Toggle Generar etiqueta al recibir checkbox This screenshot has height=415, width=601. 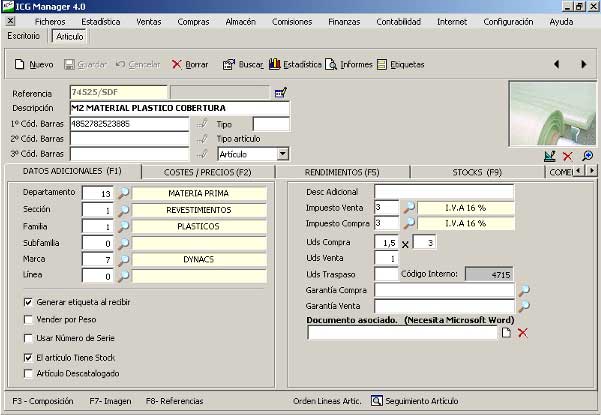(x=28, y=301)
